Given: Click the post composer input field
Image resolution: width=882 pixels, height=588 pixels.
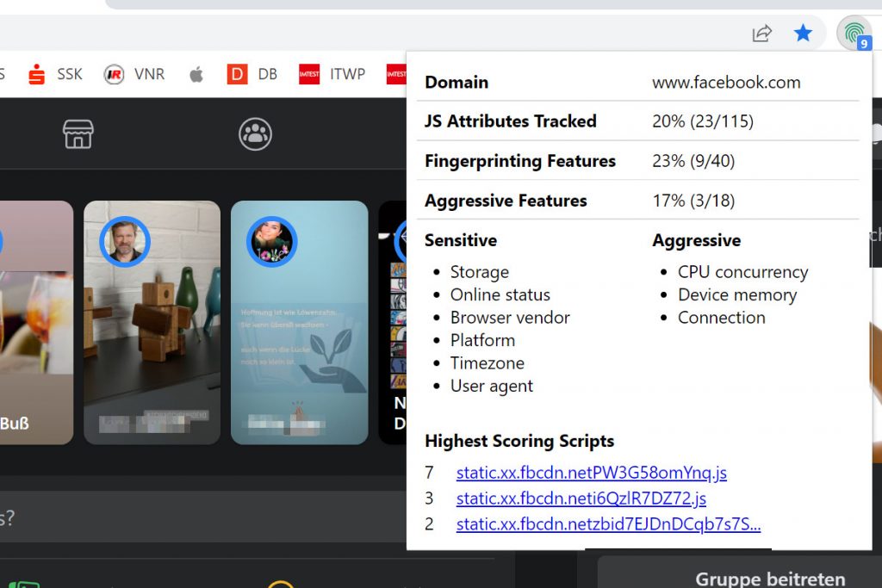Looking at the screenshot, I should pyautogui.click(x=203, y=517).
